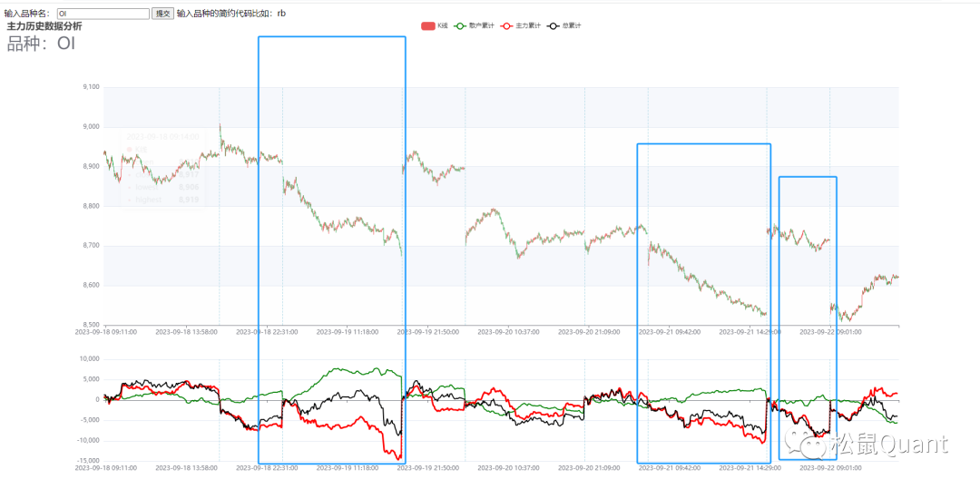Select the 8,500 price axis label

point(91,325)
